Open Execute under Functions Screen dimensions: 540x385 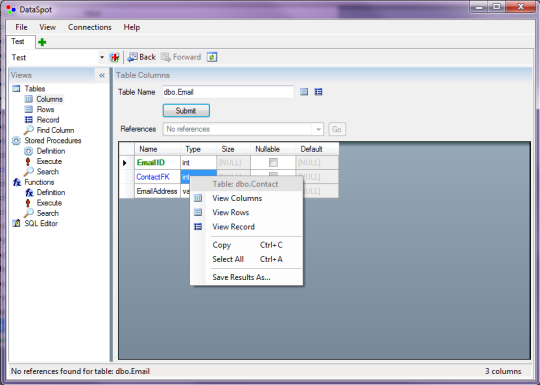click(x=49, y=202)
